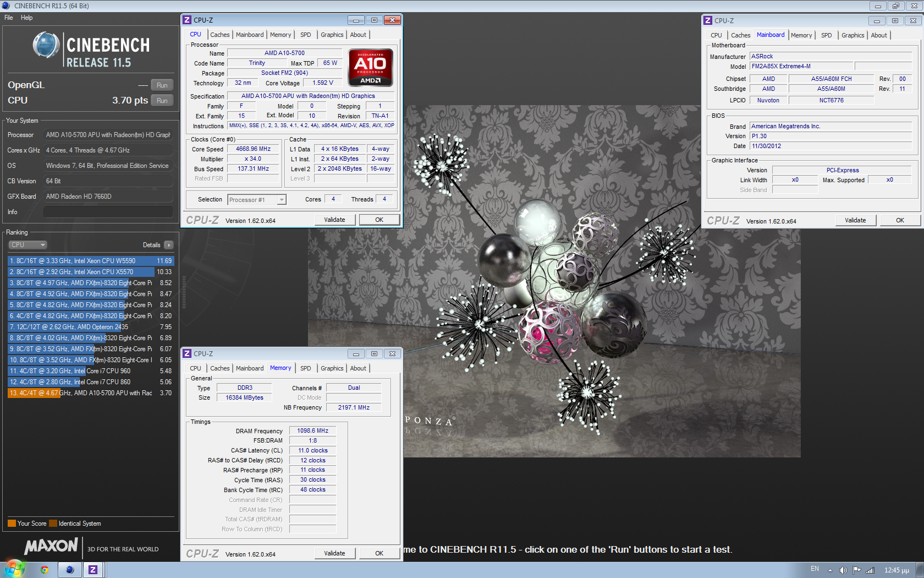Click the volume speaker tray icon

pos(843,570)
